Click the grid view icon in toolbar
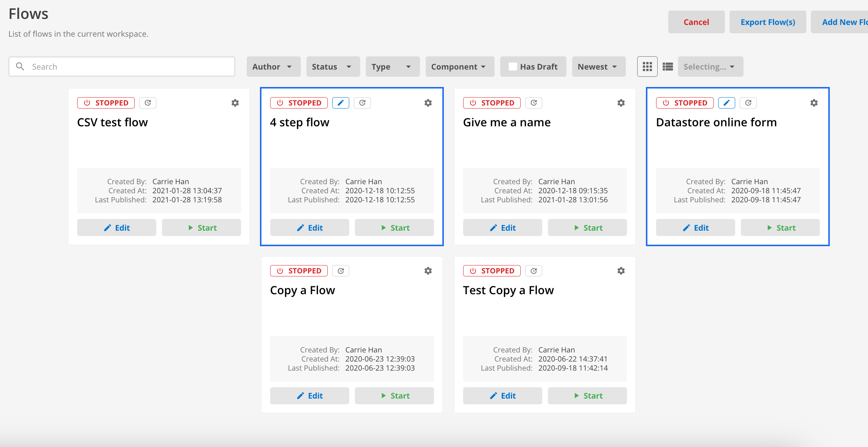868x447 pixels. tap(647, 66)
